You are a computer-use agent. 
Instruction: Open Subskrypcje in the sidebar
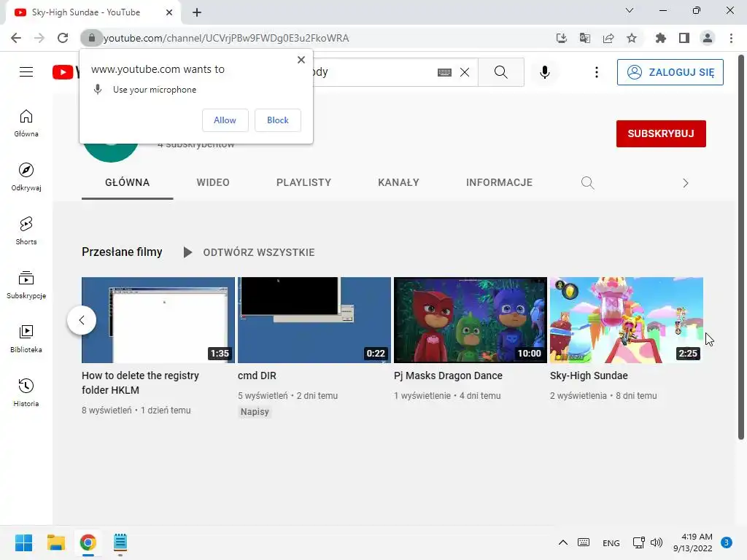[x=26, y=285]
